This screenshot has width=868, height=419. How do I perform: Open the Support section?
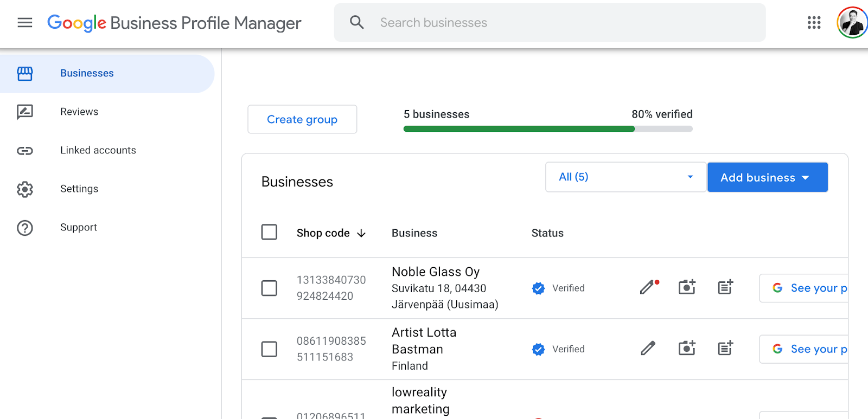pyautogui.click(x=79, y=227)
